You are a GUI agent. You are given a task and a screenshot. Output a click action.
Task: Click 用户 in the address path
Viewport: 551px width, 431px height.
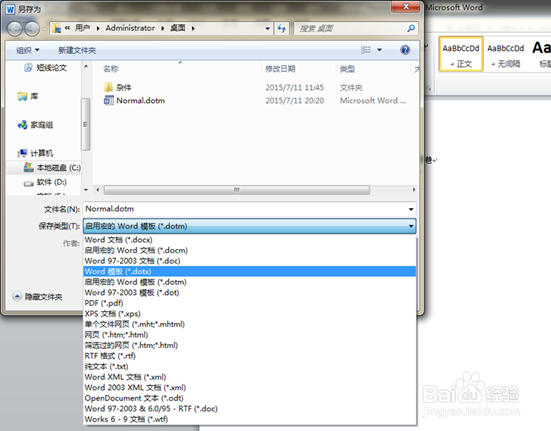83,28
